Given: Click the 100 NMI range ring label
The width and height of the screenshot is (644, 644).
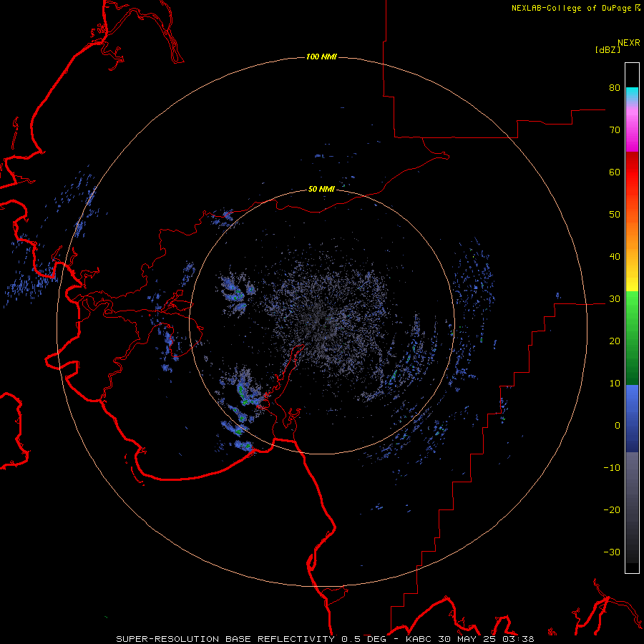Looking at the screenshot, I should (321, 57).
